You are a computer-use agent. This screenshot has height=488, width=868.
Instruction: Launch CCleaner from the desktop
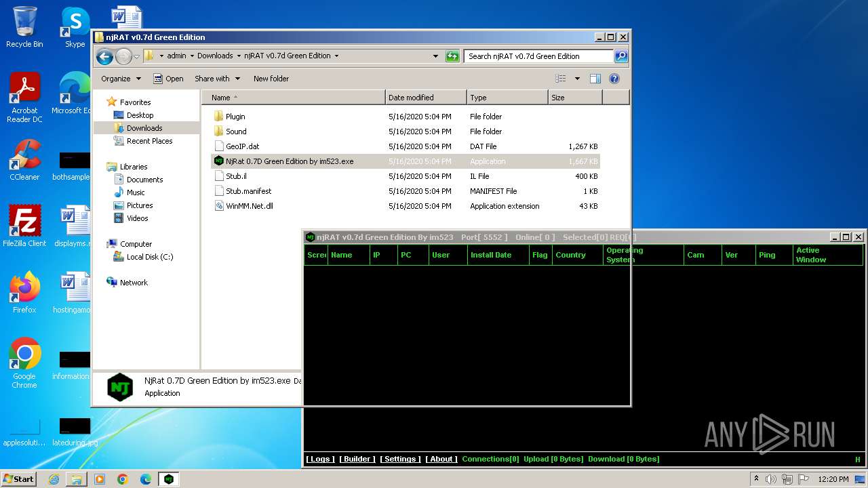tap(24, 160)
